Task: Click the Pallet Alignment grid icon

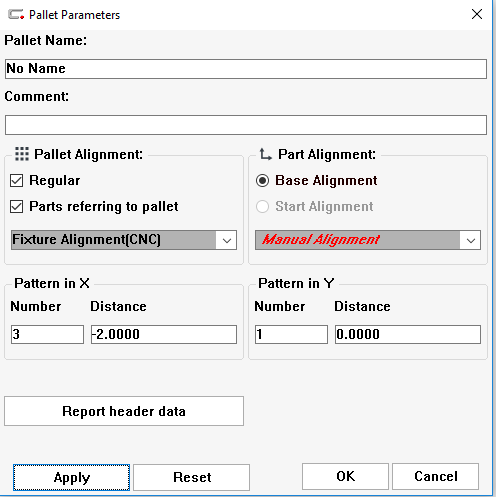Action: tap(22, 154)
